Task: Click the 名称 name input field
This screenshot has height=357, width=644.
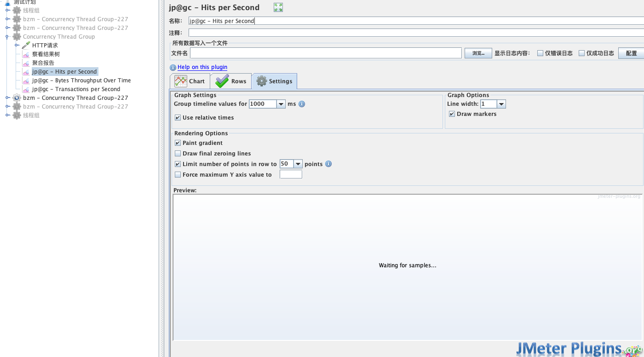Action: click(416, 21)
